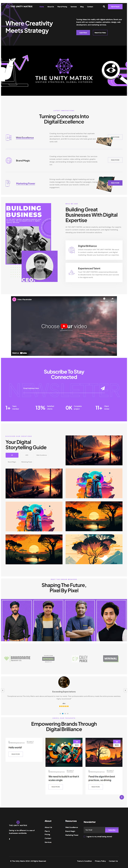This screenshot has height=868, width=128.
Task: Open the Plan & Pricing menu item
Action: (62, 6)
